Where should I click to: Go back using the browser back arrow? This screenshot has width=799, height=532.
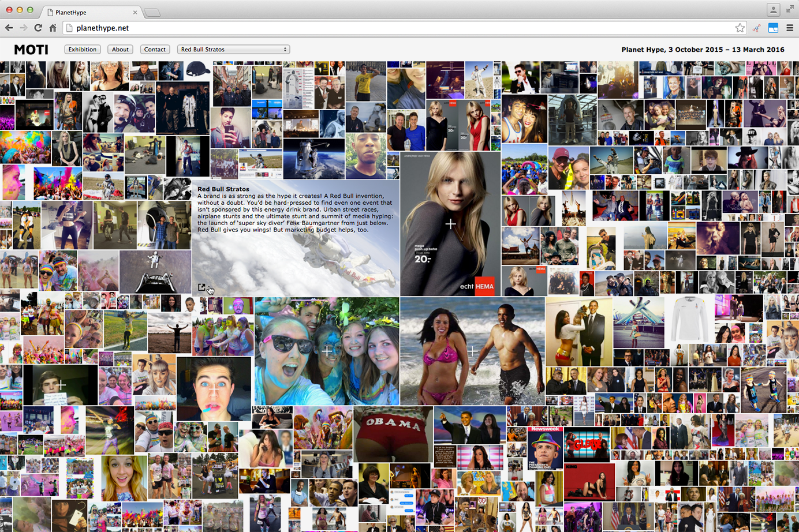(9, 28)
